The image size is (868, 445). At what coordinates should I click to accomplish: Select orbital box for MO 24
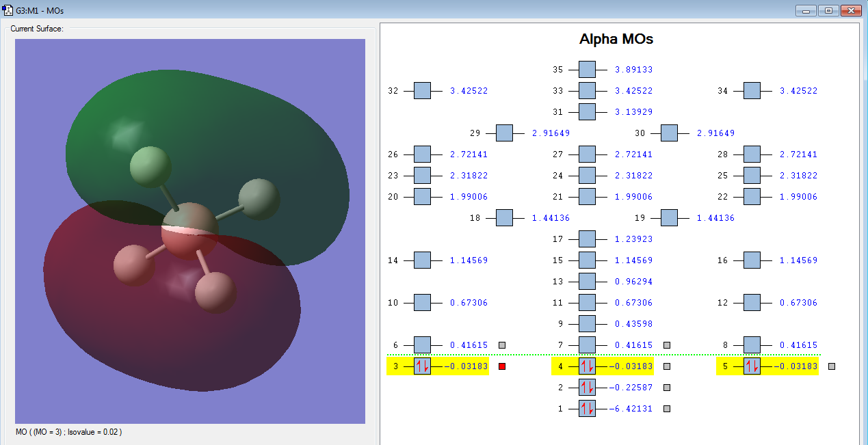click(x=587, y=176)
